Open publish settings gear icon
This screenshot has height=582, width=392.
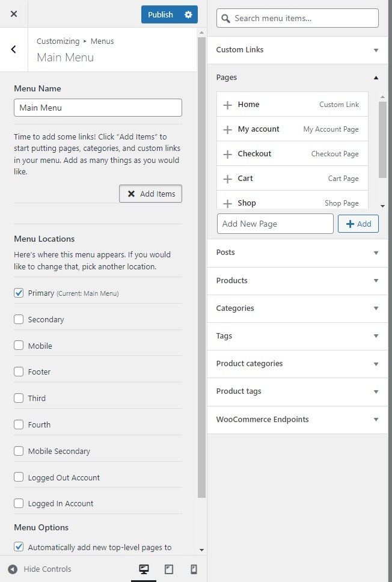coord(189,14)
